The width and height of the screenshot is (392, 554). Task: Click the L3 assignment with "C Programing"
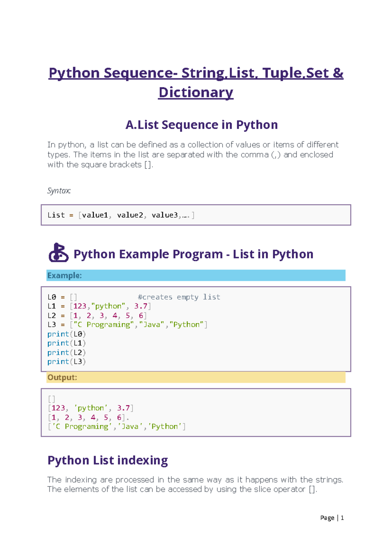pos(127,325)
